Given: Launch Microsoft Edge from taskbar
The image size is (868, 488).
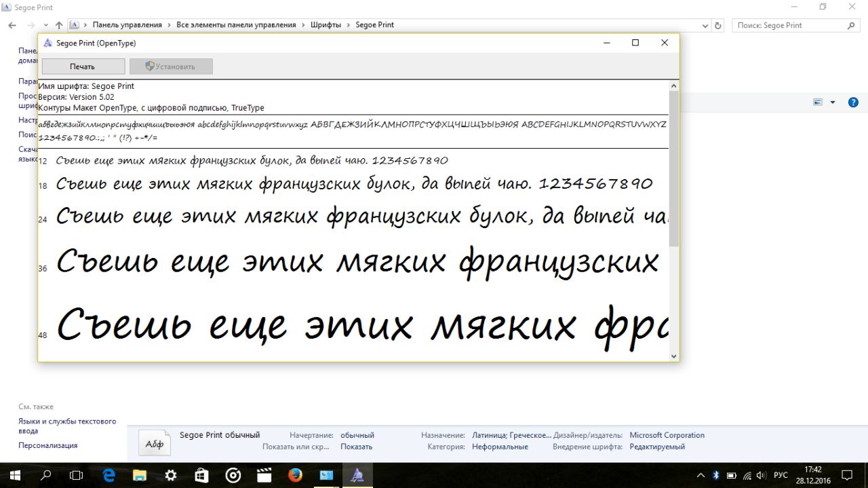Looking at the screenshot, I should tap(108, 476).
